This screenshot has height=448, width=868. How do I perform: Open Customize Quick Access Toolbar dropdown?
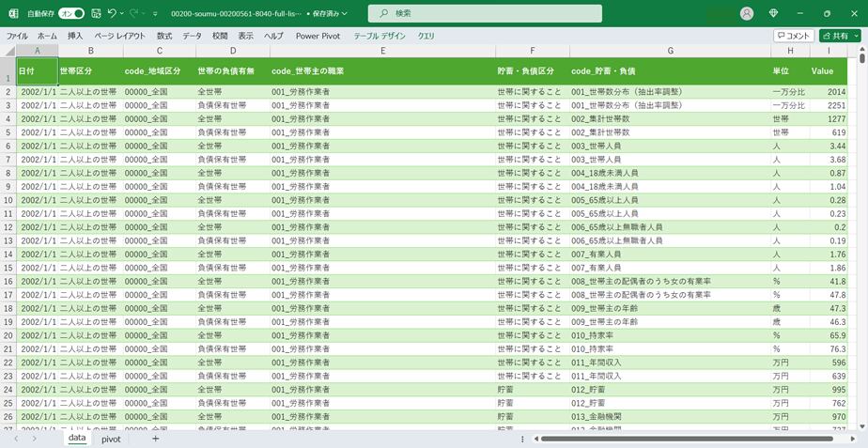click(155, 14)
